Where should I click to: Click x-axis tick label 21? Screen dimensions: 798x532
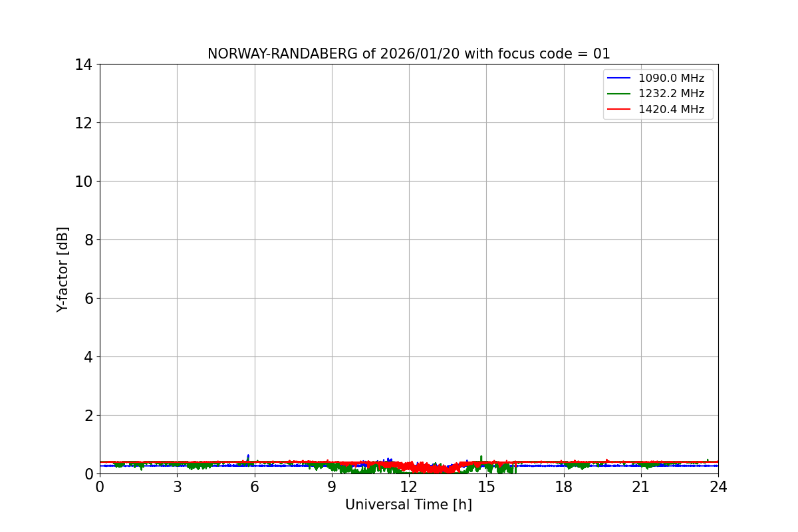(x=641, y=487)
